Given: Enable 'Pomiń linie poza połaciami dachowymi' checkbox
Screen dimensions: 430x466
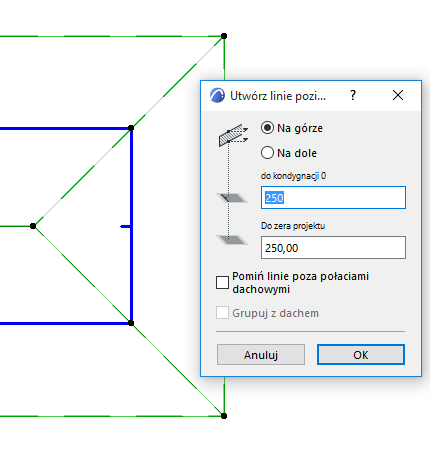Looking at the screenshot, I should [222, 282].
